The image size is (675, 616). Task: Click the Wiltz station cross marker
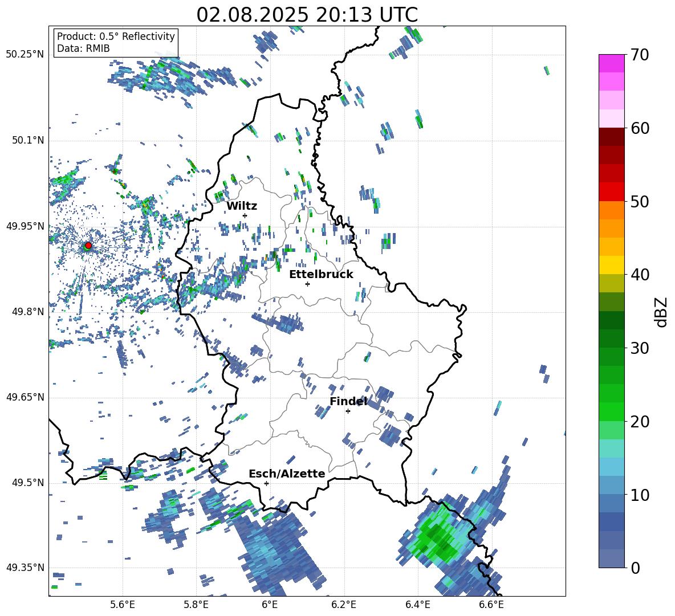pyautogui.click(x=245, y=215)
